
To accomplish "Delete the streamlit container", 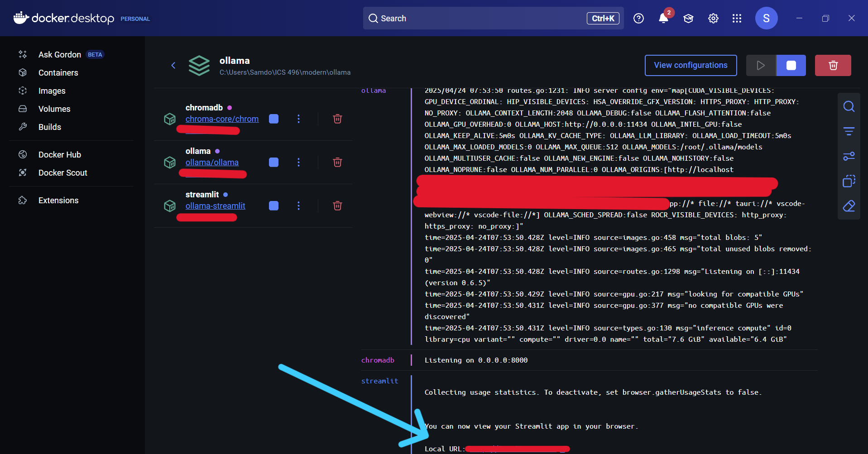I will tap(337, 205).
